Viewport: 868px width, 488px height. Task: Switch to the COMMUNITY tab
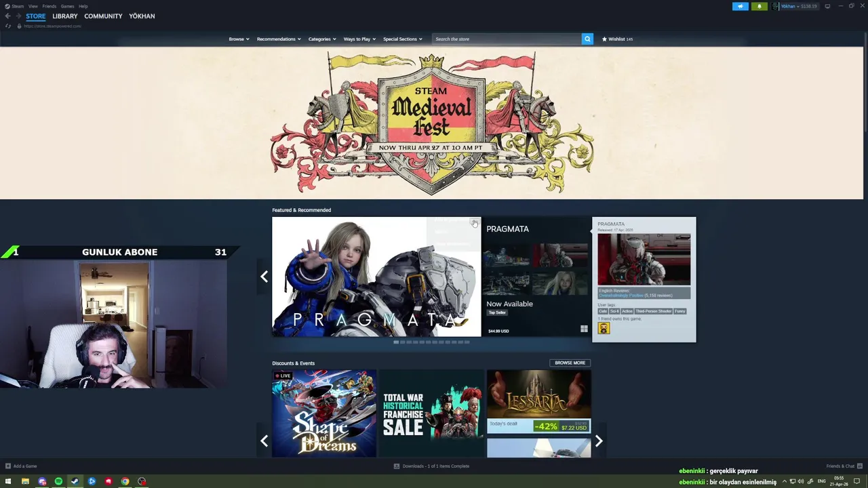click(103, 16)
